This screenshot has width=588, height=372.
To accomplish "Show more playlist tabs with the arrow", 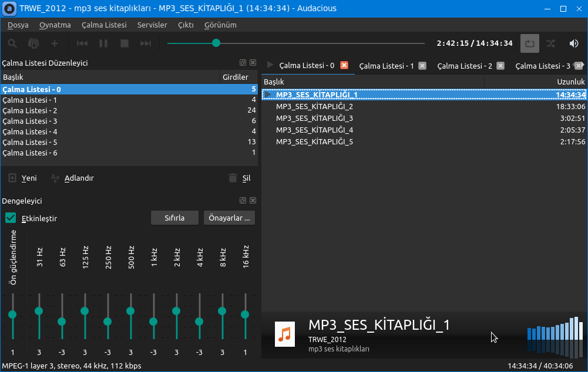I will (x=583, y=65).
